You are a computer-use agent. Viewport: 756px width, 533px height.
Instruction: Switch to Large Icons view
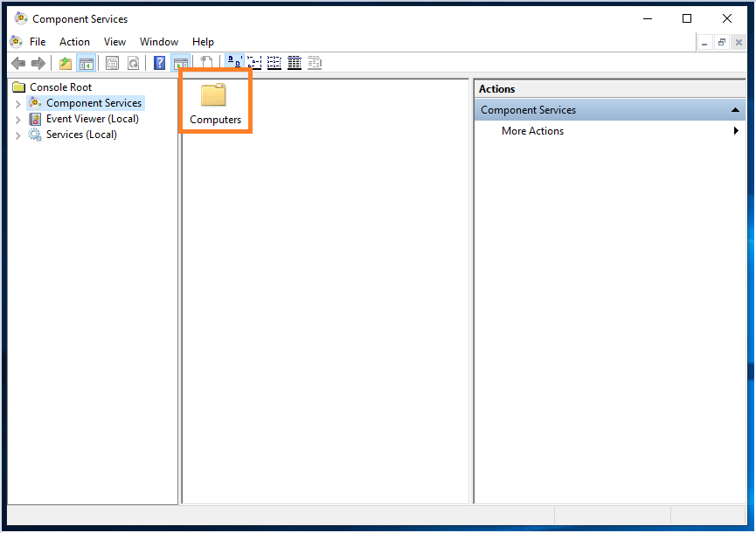[235, 62]
